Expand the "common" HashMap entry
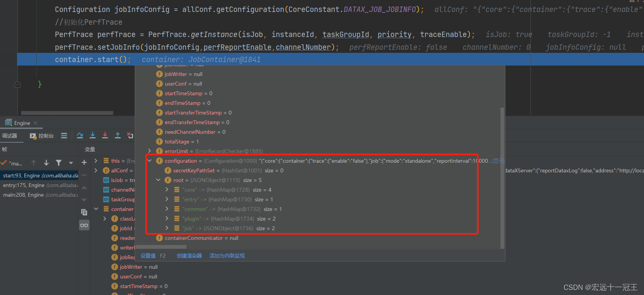644x295 pixels. point(167,209)
